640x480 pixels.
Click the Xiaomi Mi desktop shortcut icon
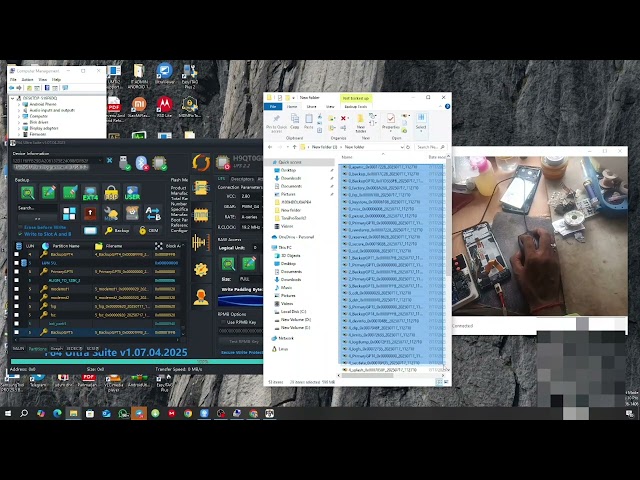tap(139, 104)
